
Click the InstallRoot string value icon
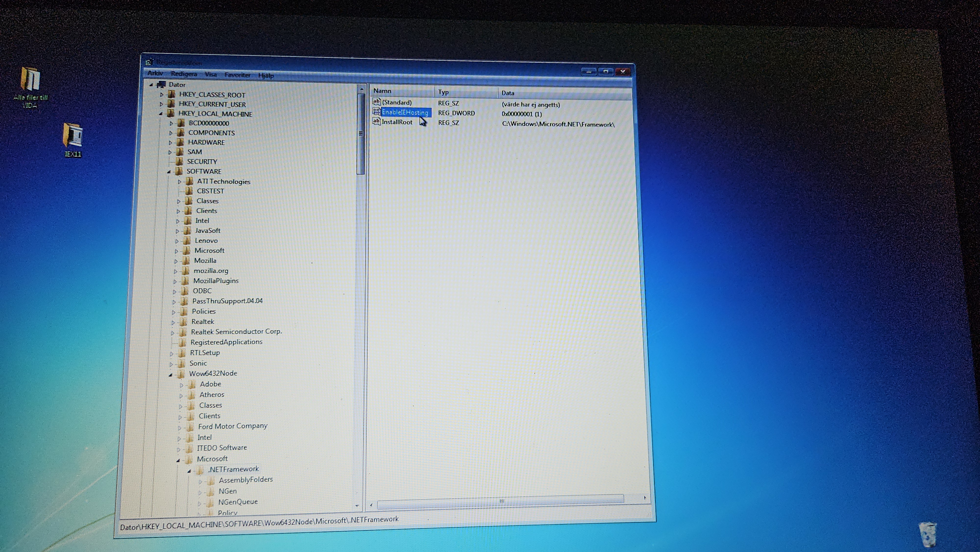(x=376, y=121)
